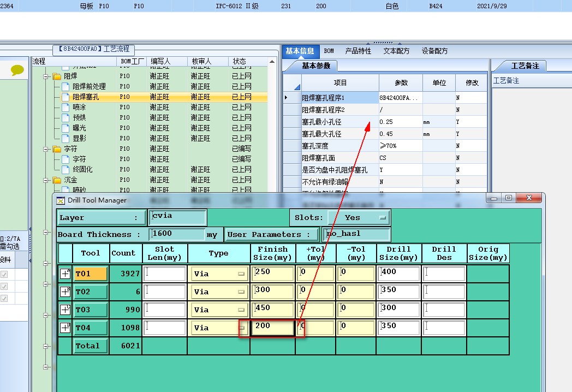572x392 pixels.
Task: Switch to the 基本信息 tab
Action: tap(300, 51)
